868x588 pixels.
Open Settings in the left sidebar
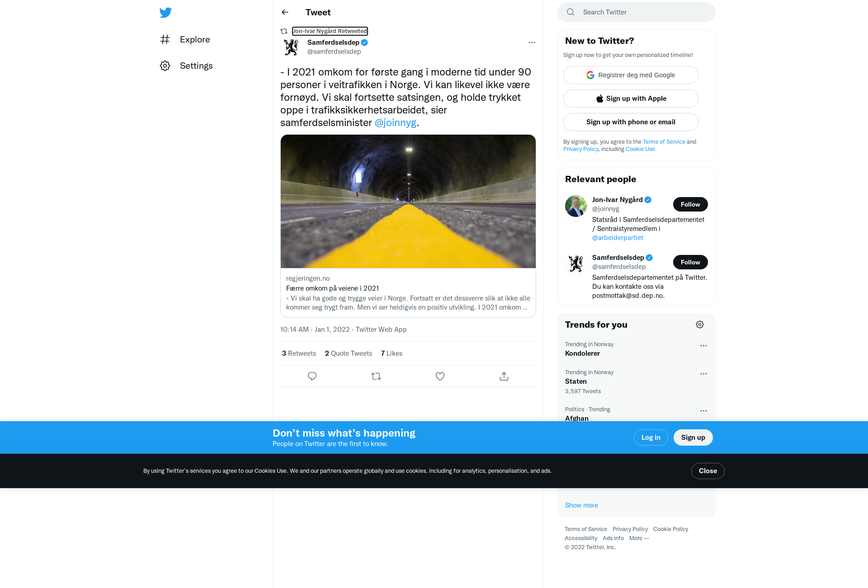click(x=186, y=66)
